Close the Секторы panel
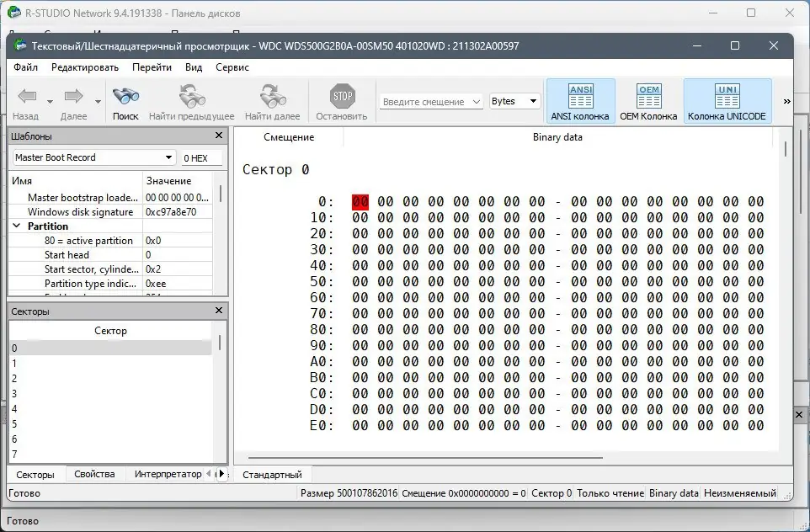 (x=219, y=311)
